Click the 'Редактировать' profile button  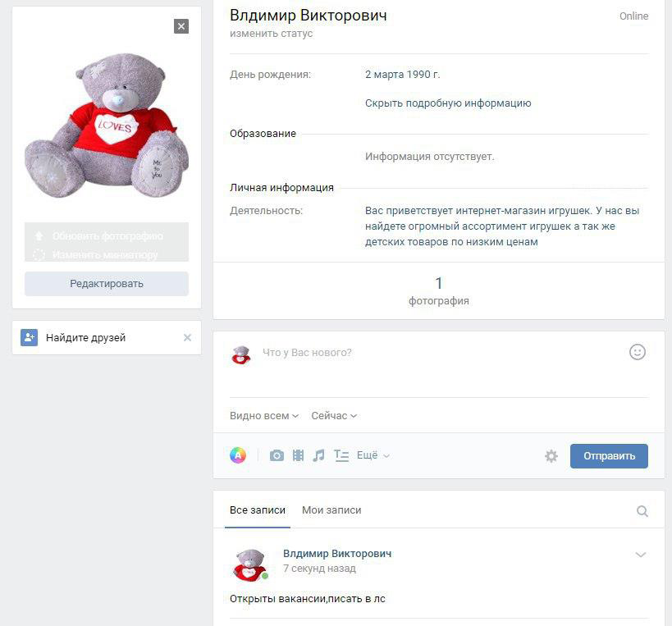[x=107, y=284]
